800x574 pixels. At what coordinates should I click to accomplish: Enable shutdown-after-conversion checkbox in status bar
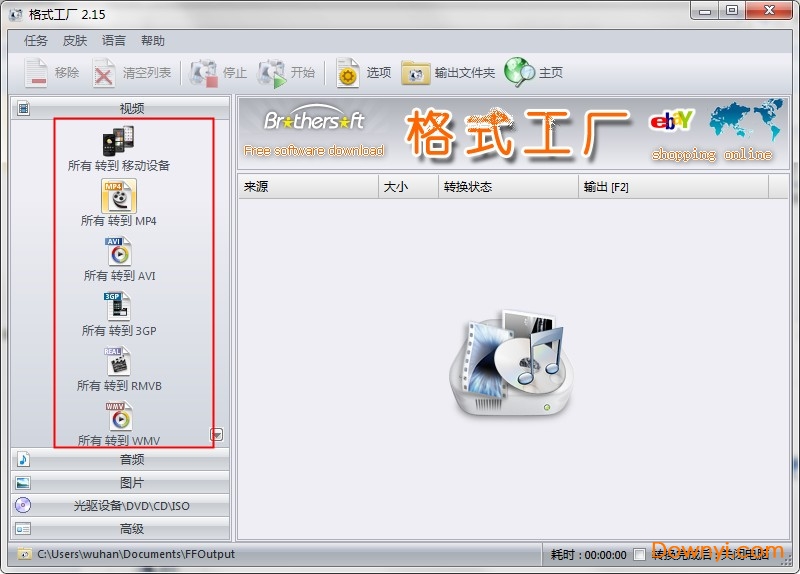click(640, 555)
